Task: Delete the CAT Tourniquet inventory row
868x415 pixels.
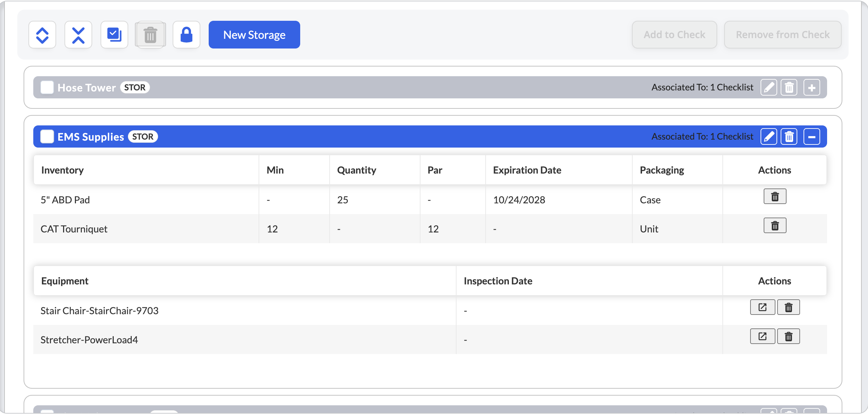Action: 775,226
